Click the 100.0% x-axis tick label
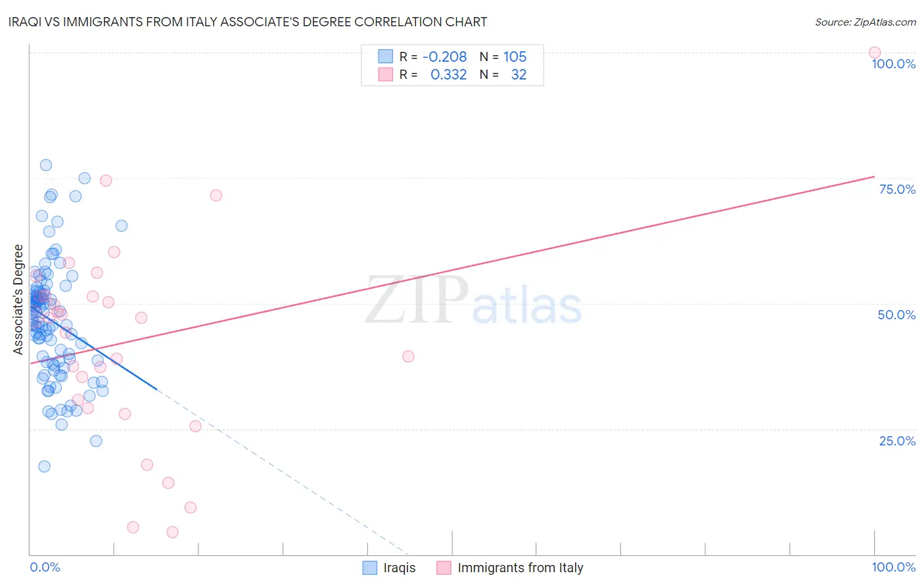This screenshot has width=924, height=586. click(x=893, y=568)
